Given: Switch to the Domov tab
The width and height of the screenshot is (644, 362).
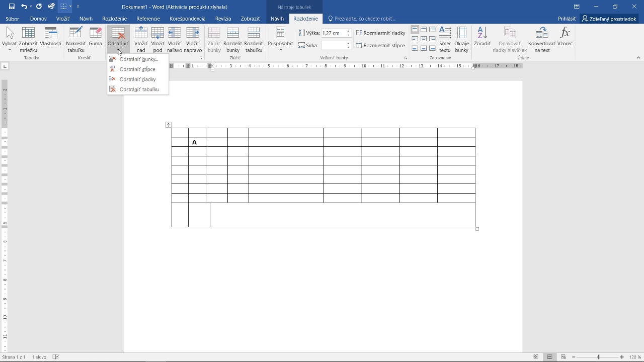Looking at the screenshot, I should coord(38,19).
